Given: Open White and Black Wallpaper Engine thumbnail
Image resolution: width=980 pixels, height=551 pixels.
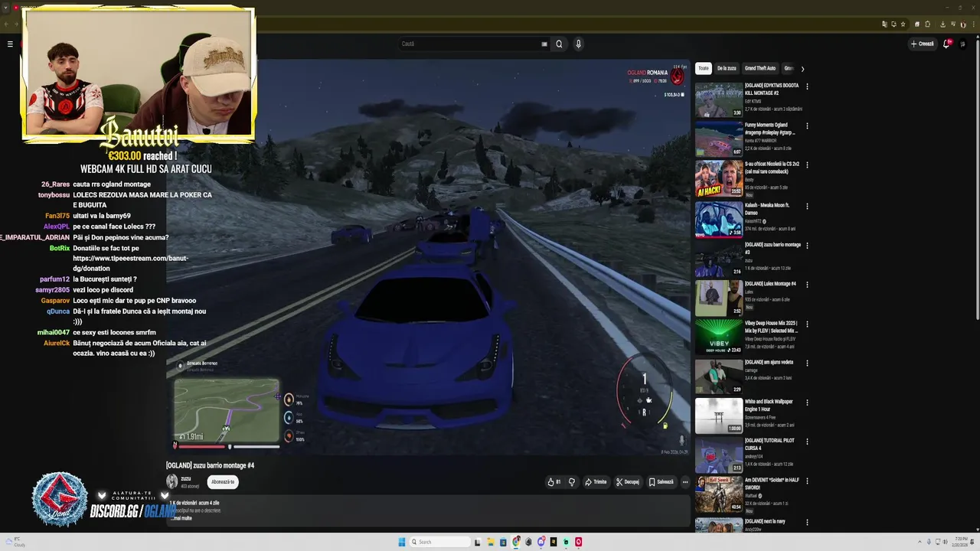Looking at the screenshot, I should point(719,416).
